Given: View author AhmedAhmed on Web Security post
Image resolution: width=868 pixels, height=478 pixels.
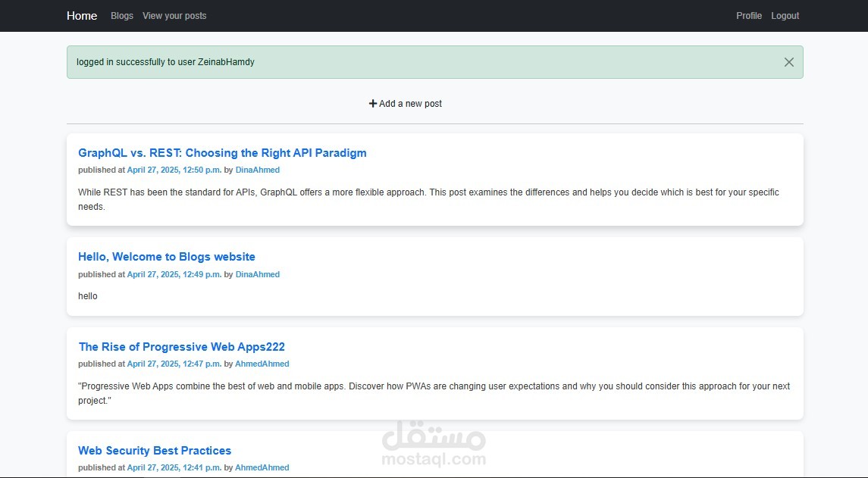Looking at the screenshot, I should pos(262,468).
